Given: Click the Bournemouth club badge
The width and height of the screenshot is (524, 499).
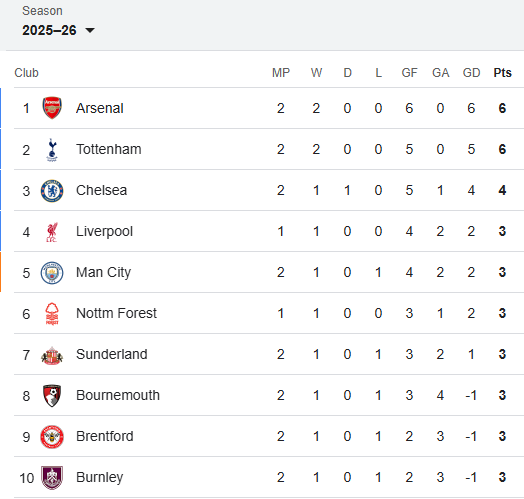Looking at the screenshot, I should tap(52, 396).
